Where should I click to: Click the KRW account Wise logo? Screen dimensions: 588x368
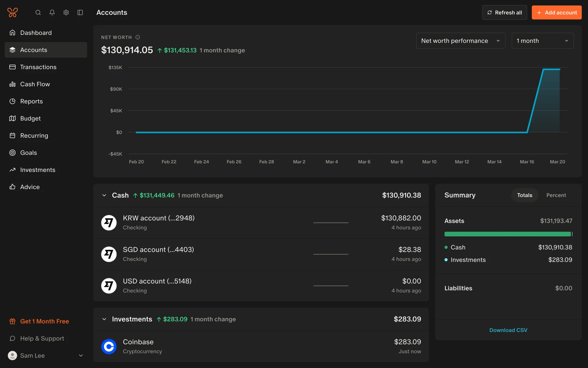(109, 223)
